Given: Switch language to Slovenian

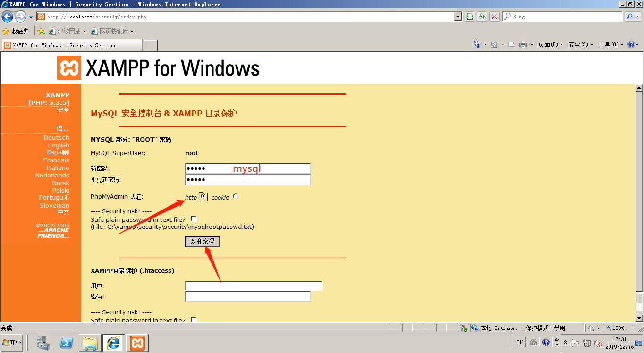Looking at the screenshot, I should click(54, 205).
